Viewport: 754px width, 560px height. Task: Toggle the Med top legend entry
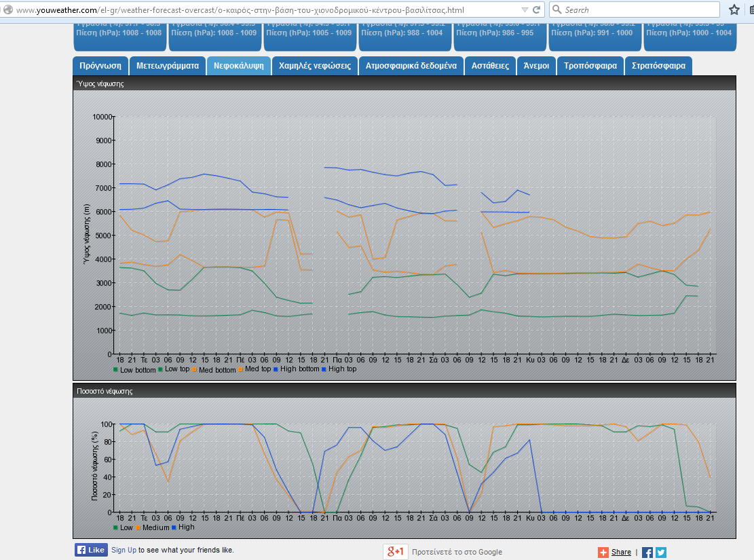(255, 369)
